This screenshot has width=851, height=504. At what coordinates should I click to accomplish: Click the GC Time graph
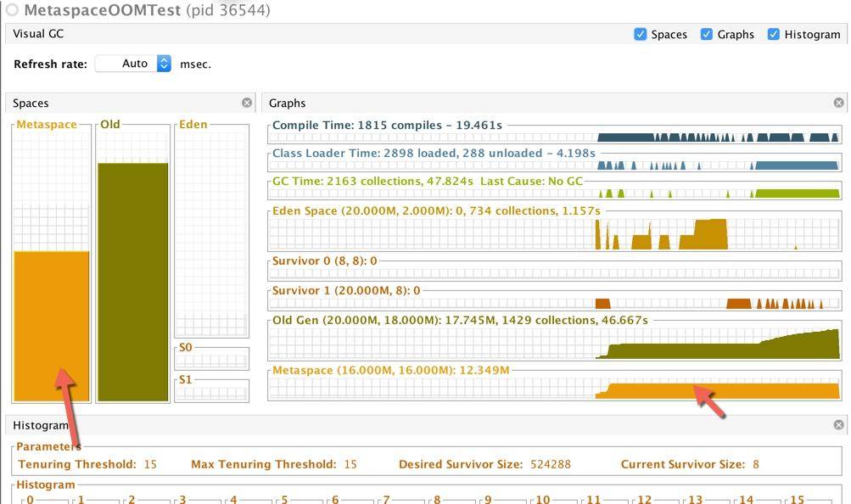[x=555, y=193]
